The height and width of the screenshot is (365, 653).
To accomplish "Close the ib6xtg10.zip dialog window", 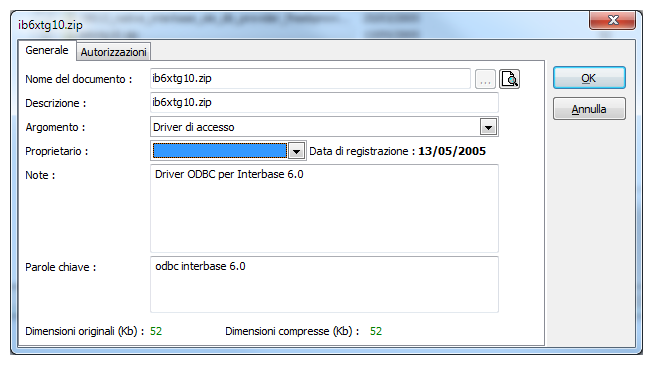I will click(612, 20).
